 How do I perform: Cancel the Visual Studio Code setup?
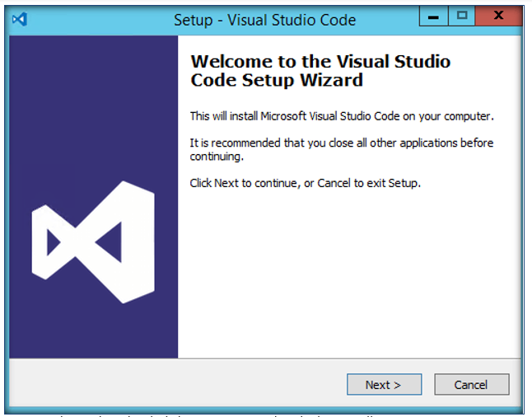[472, 384]
